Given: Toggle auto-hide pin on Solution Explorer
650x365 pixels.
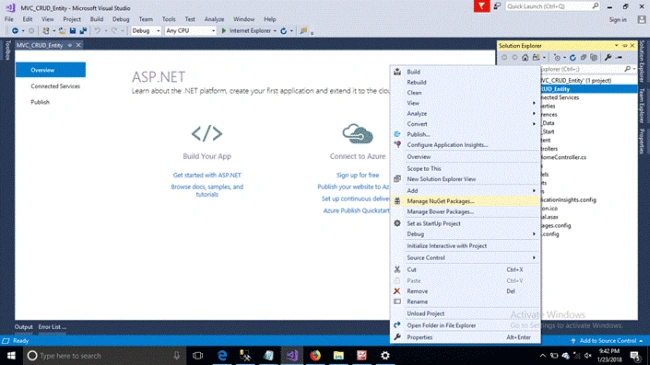Looking at the screenshot, I should [625, 46].
